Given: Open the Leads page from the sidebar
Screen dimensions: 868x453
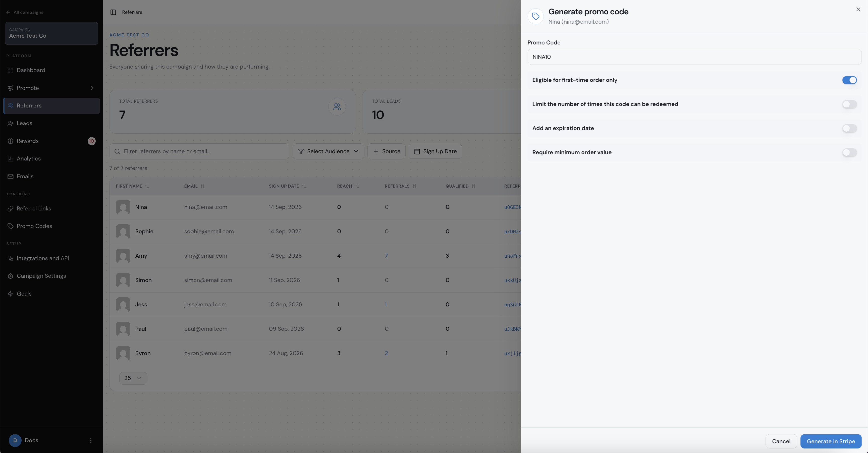Looking at the screenshot, I should [x=51, y=123].
